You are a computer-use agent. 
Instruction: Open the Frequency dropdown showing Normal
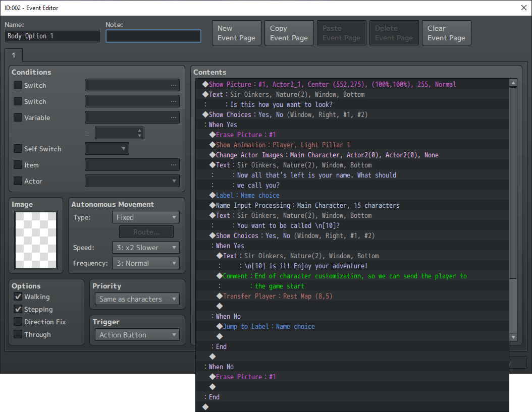click(x=145, y=263)
